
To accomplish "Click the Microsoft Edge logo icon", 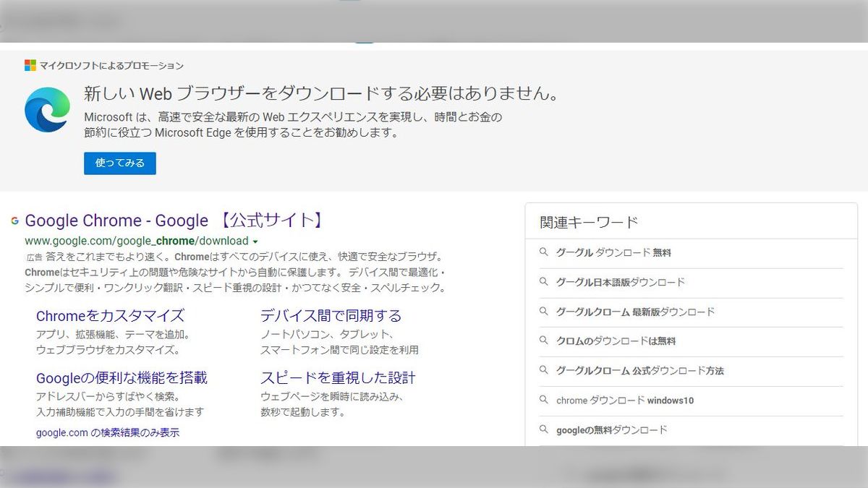I will pyautogui.click(x=47, y=110).
